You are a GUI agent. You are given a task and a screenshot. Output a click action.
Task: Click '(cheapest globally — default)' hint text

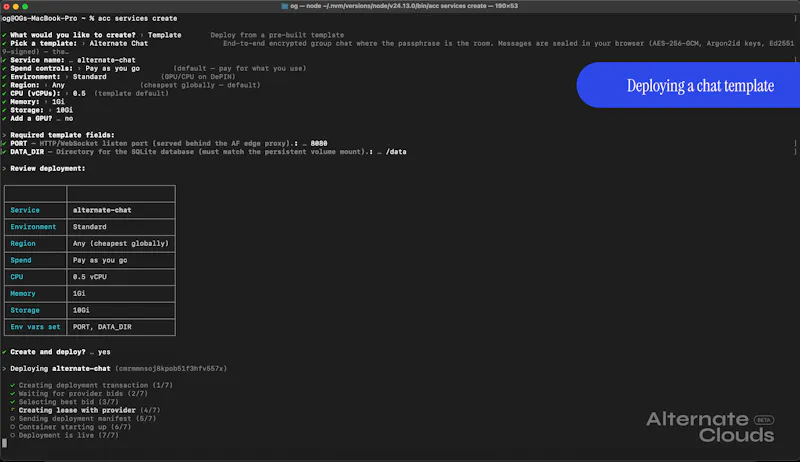click(200, 85)
